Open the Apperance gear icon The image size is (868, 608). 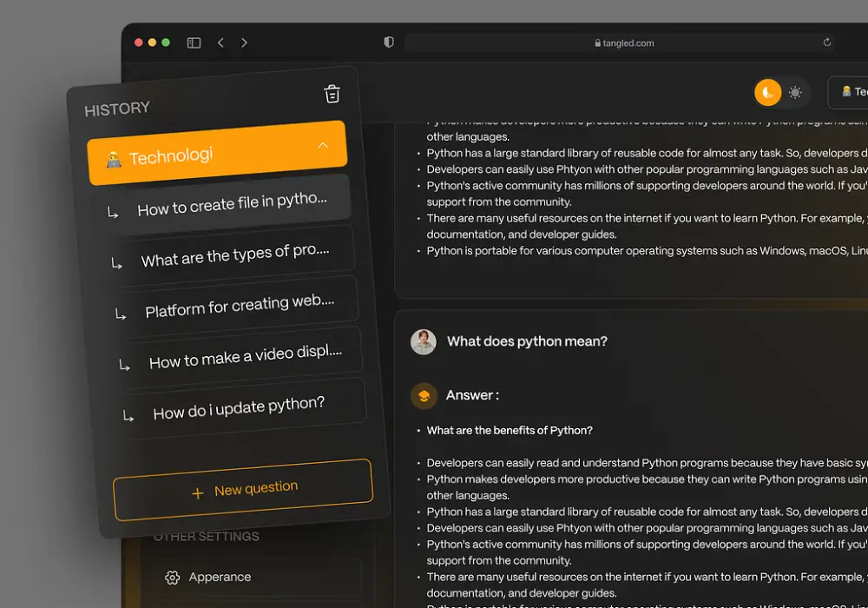point(172,578)
